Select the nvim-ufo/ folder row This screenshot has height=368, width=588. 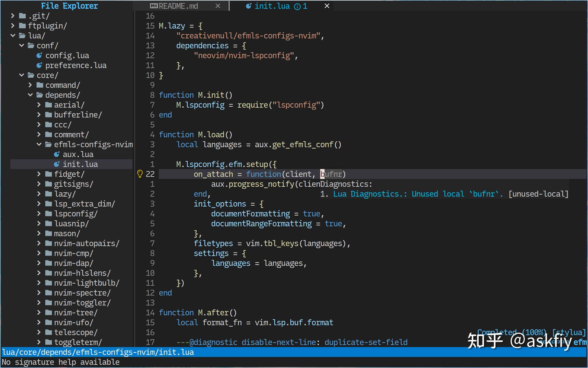click(71, 322)
